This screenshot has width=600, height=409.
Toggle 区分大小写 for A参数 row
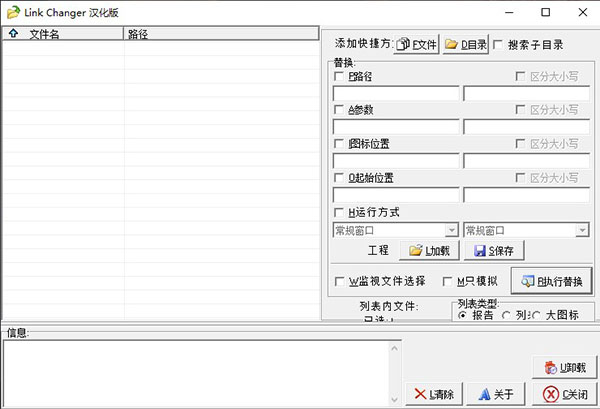pos(520,110)
